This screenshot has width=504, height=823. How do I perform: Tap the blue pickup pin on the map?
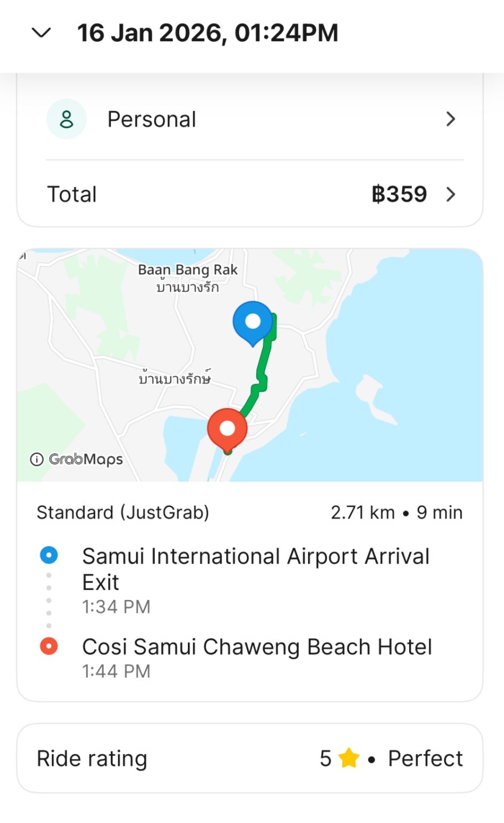(x=253, y=322)
